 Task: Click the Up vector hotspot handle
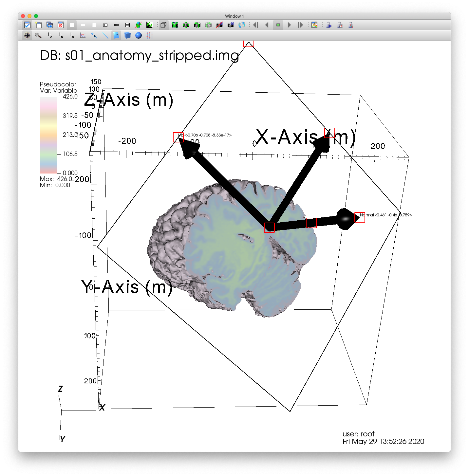coord(178,137)
